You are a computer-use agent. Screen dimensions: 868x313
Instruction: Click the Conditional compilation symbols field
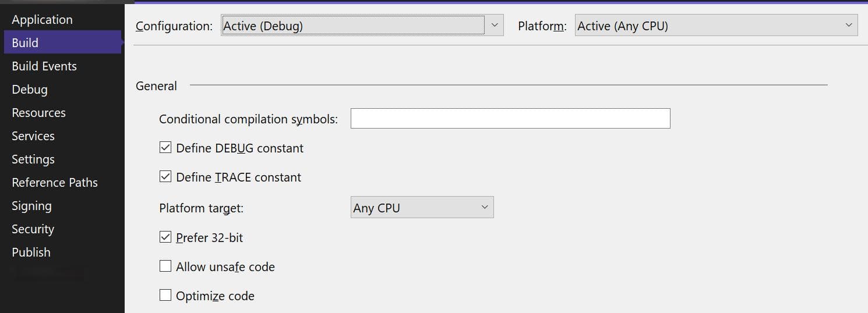click(510, 118)
